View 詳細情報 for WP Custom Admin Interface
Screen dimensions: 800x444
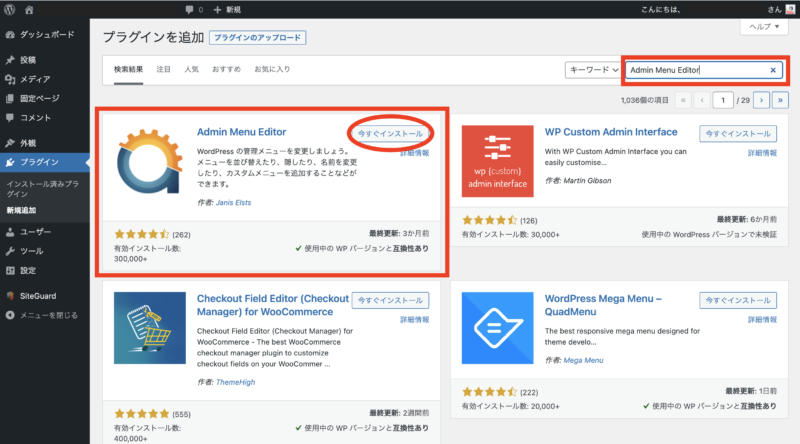(762, 153)
